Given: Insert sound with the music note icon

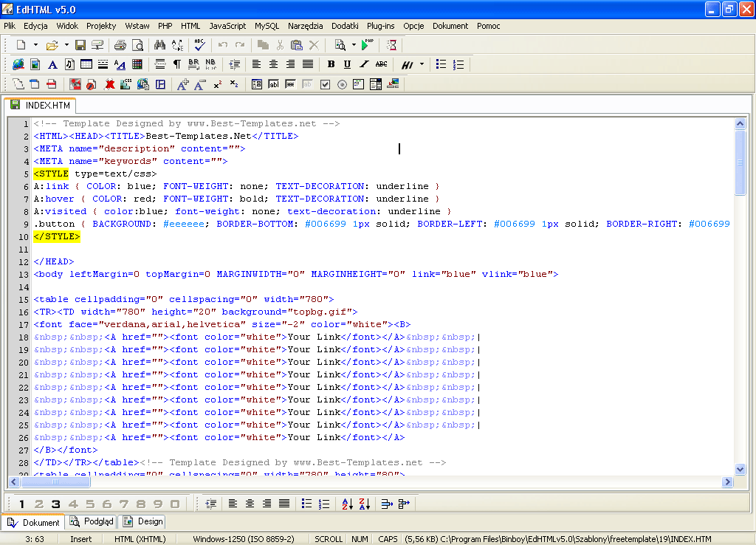Looking at the screenshot, I should tap(69, 64).
